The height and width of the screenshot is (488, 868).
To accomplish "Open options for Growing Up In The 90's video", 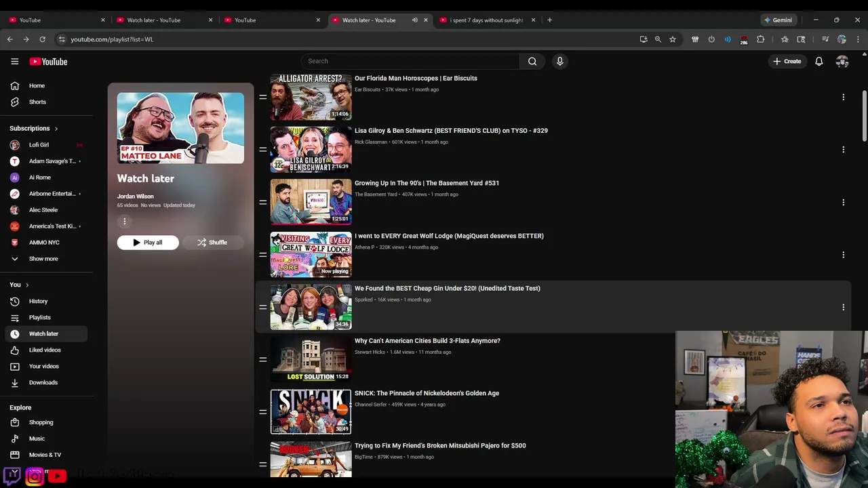I will click(x=843, y=202).
